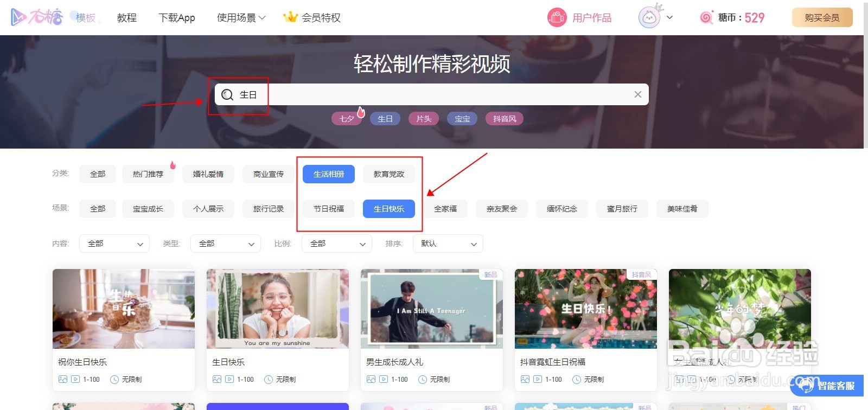868x410 pixels.
Task: Click the clock icon under 祝你生日快乐
Action: coord(114,379)
